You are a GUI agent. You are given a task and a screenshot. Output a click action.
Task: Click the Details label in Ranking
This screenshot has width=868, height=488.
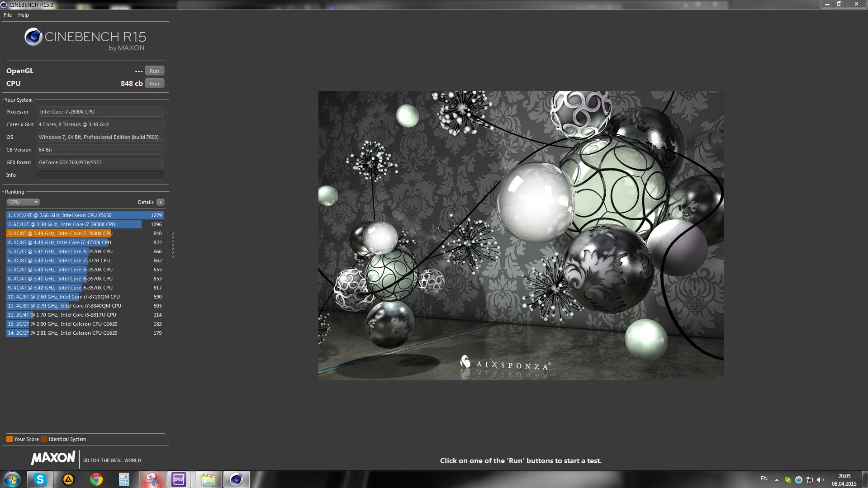point(146,202)
